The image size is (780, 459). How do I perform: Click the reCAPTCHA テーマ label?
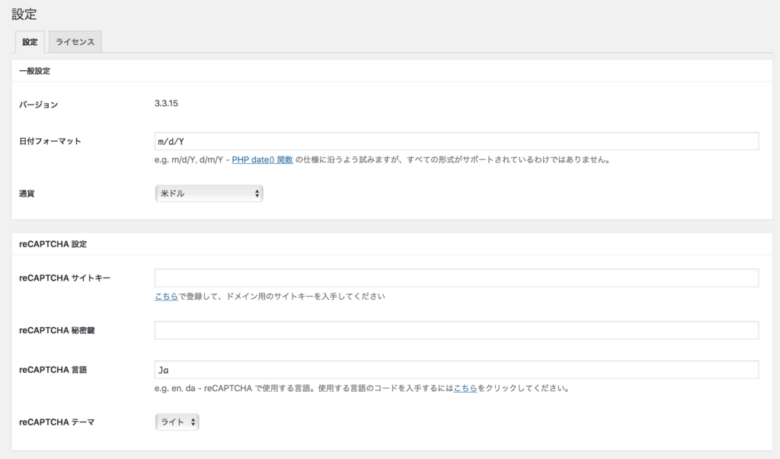(56, 422)
